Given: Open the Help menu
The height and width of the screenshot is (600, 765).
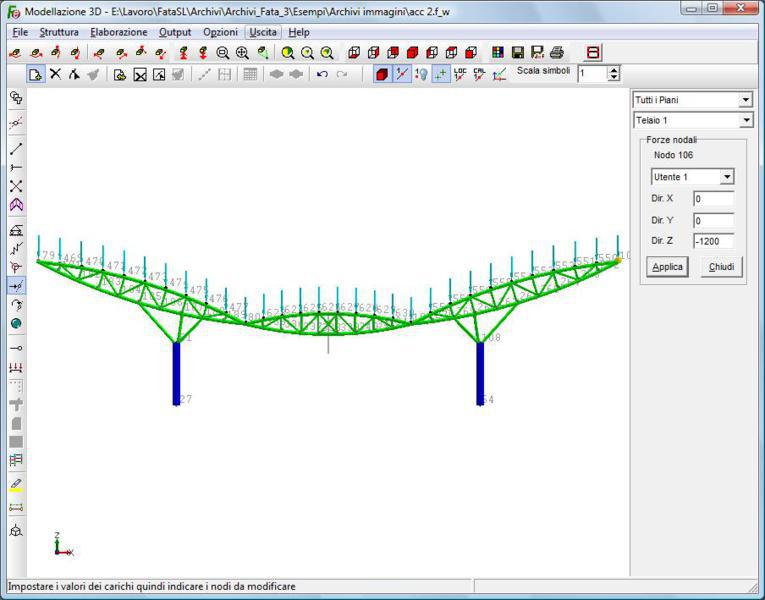Looking at the screenshot, I should (x=299, y=32).
